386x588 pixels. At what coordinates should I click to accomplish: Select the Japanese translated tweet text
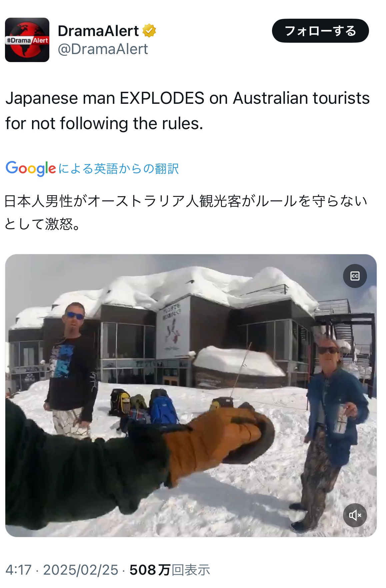(x=186, y=212)
